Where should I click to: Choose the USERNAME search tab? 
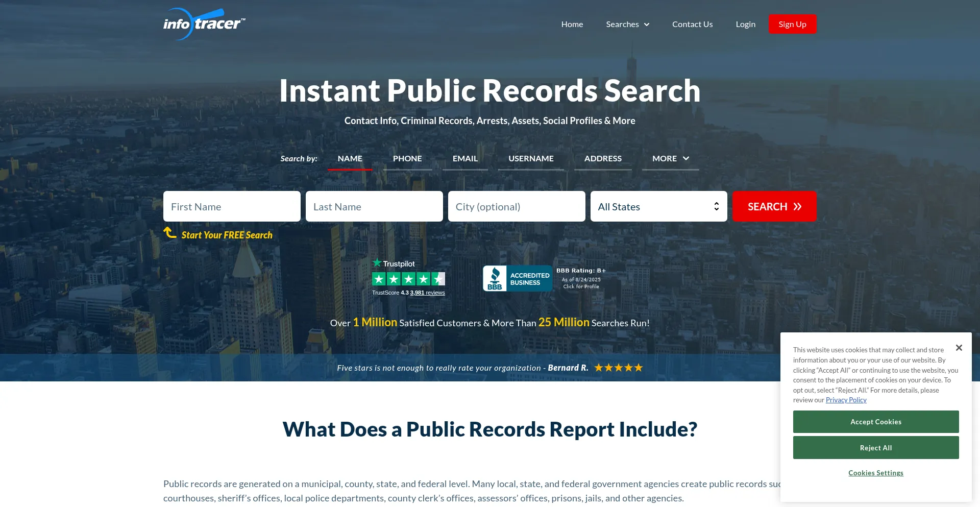[x=531, y=158]
